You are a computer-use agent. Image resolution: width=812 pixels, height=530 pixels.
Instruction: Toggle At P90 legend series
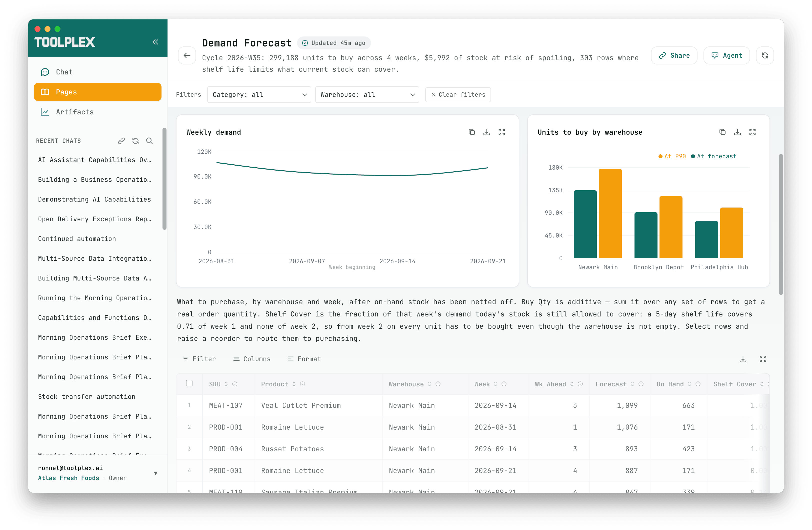coord(672,156)
